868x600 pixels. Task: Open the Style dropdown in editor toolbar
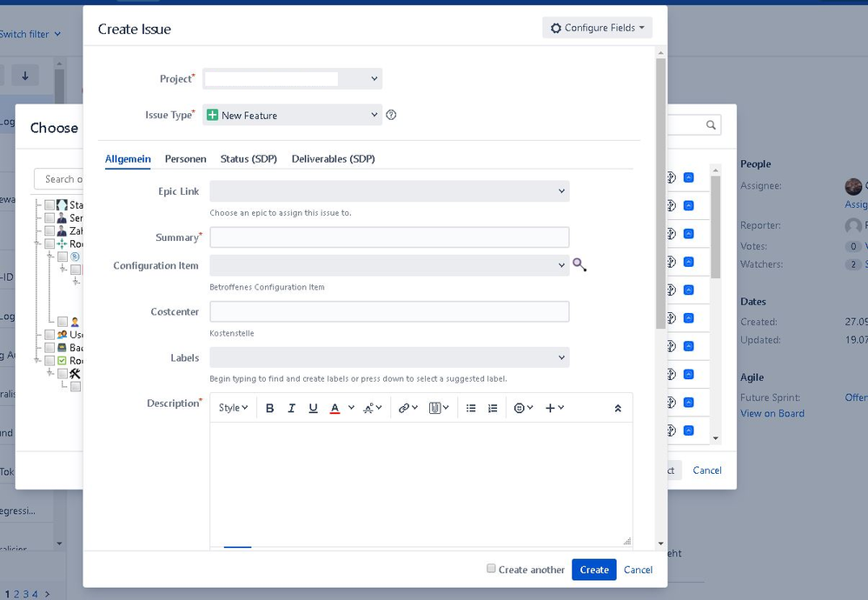tap(233, 408)
